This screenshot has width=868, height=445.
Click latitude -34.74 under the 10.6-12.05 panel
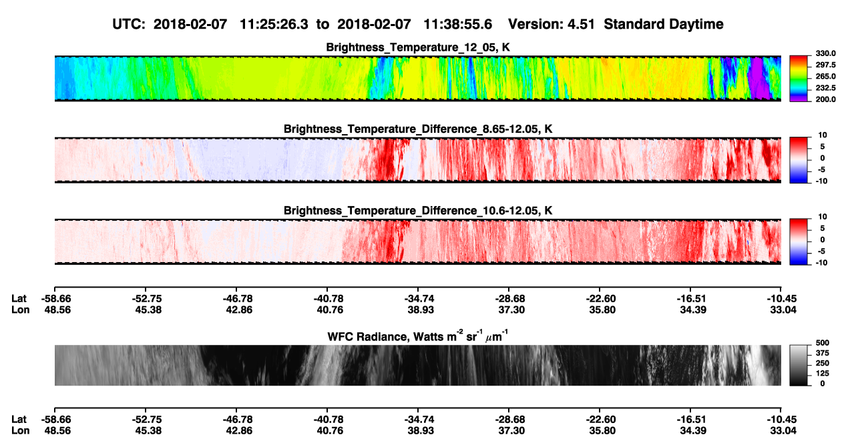pyautogui.click(x=418, y=298)
